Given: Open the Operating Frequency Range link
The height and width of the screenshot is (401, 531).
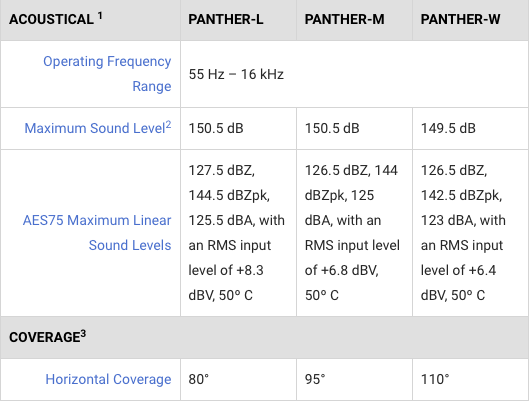Looking at the screenshot, I should click(107, 74).
